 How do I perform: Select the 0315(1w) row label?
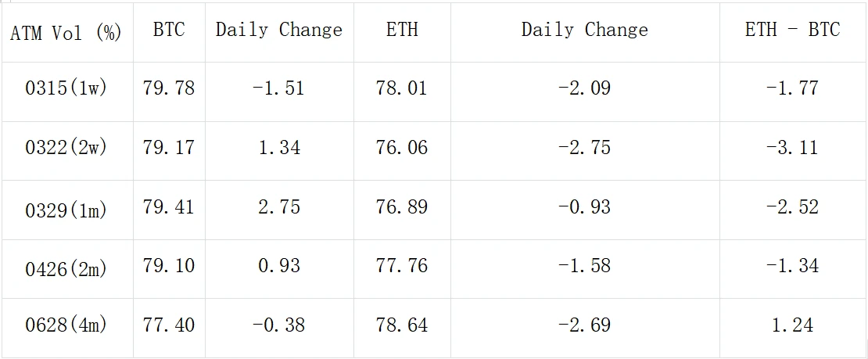[x=66, y=88]
